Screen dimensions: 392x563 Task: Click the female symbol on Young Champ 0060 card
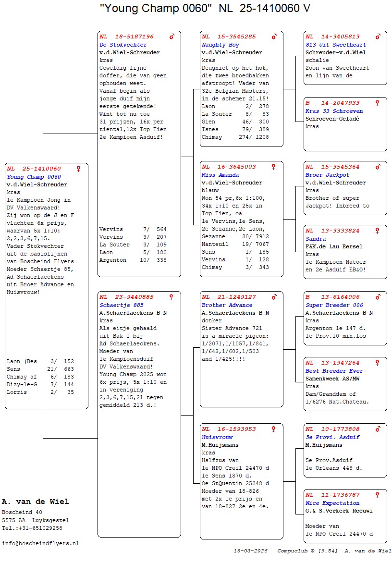coord(79,169)
